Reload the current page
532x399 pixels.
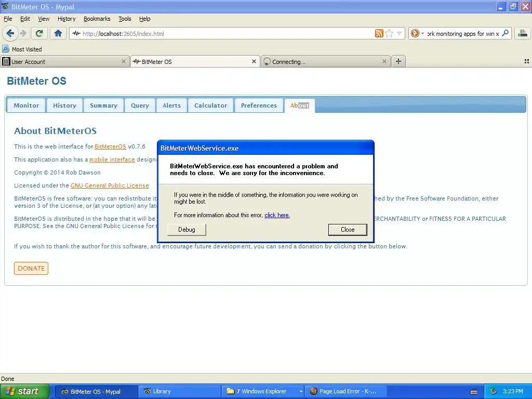pyautogui.click(x=39, y=33)
